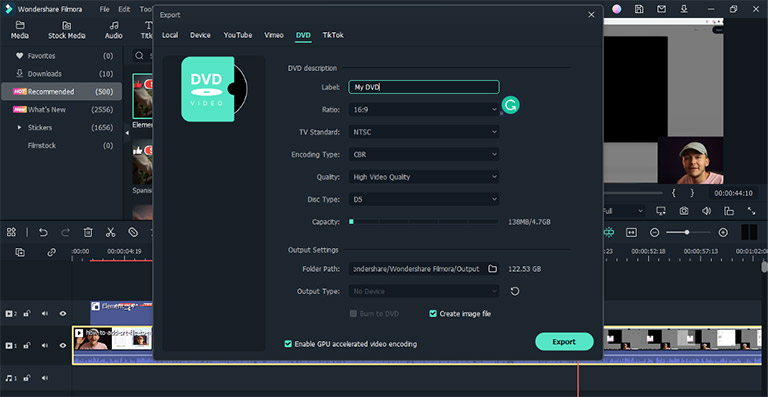The width and height of the screenshot is (768, 397).
Task: Select the scissors split tool
Action: pyautogui.click(x=110, y=233)
